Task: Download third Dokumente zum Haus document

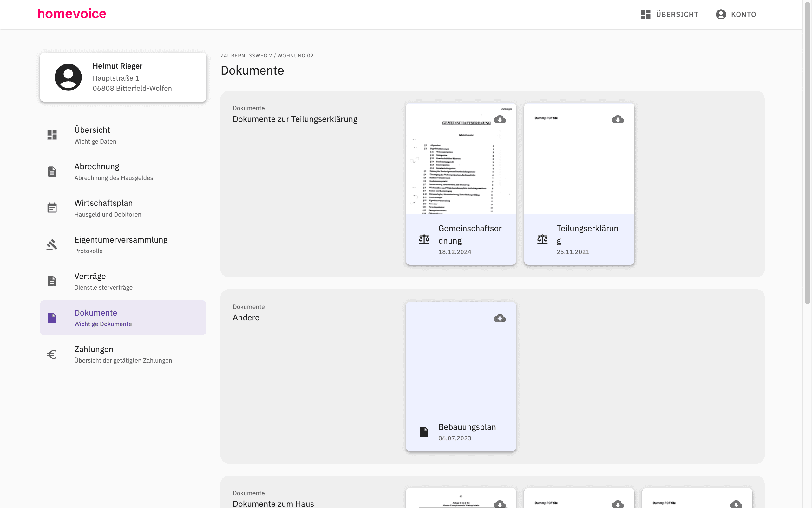Action: click(x=736, y=504)
